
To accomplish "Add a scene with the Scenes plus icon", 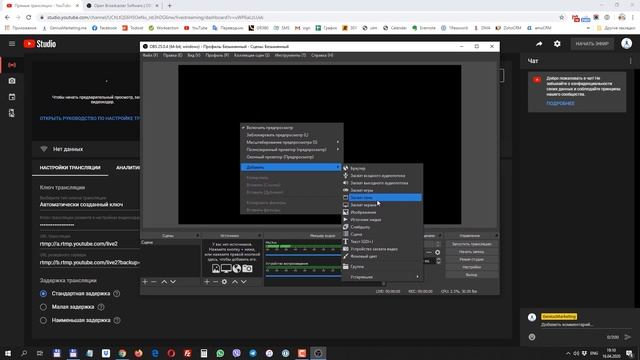I will point(145,282).
